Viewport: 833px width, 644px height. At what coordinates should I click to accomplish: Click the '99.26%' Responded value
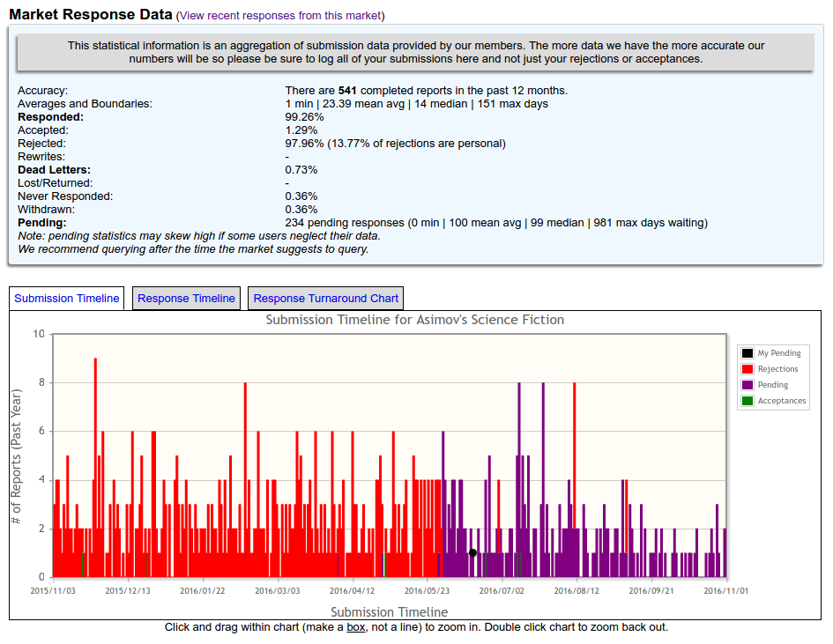pos(304,117)
